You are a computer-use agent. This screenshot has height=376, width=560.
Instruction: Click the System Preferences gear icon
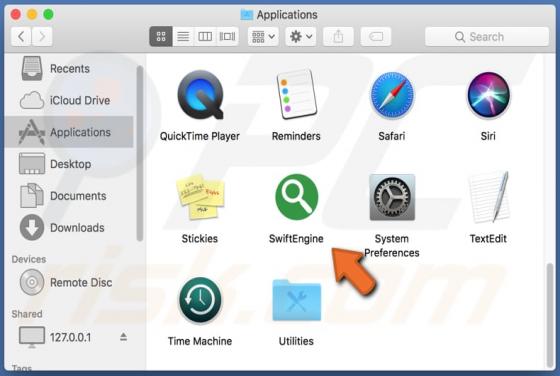tap(392, 197)
